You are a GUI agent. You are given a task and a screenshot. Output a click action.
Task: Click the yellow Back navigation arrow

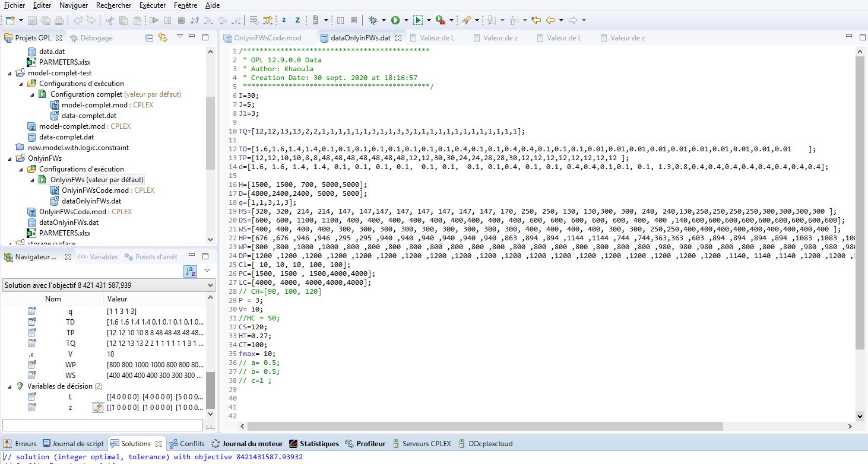click(550, 20)
